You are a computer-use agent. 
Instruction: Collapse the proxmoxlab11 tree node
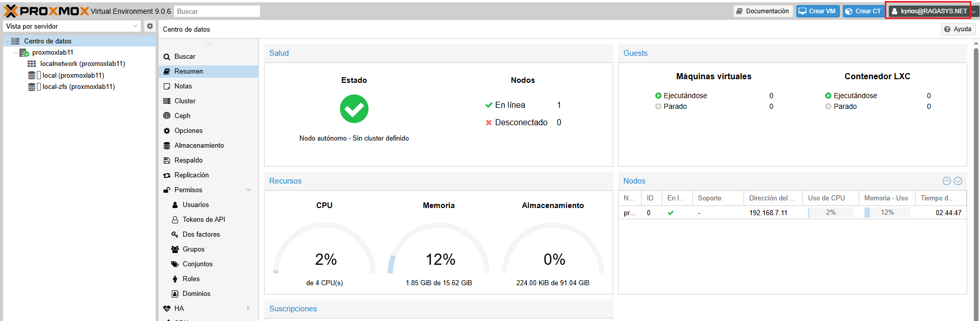tap(15, 53)
